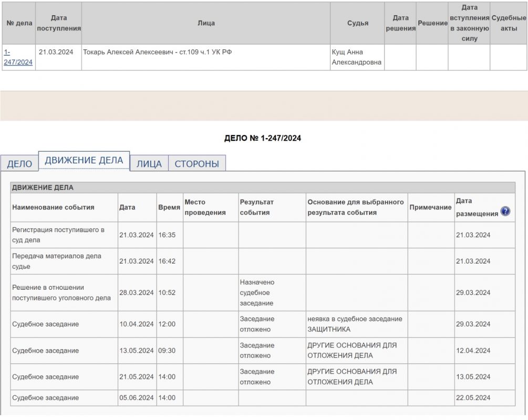Click the Дата поступления column header
This screenshot has width=528, height=420.
[59, 23]
